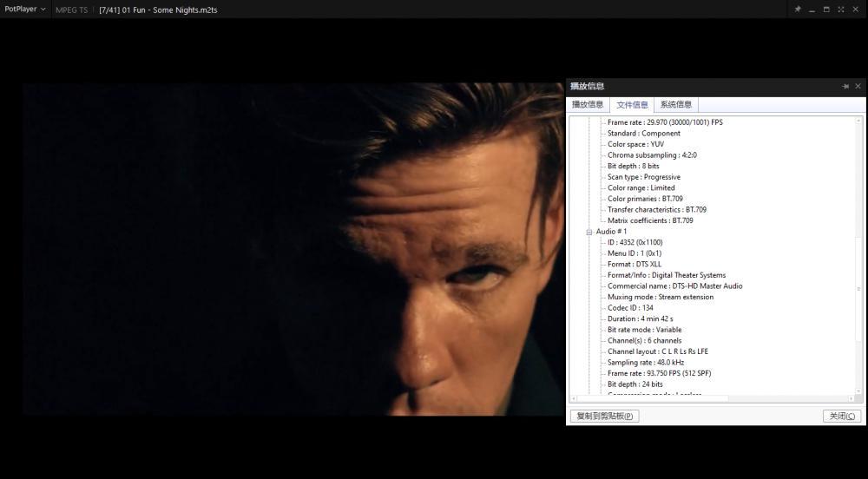The width and height of the screenshot is (868, 479).
Task: Open the PotPlayer main menu dropdown
Action: click(25, 10)
